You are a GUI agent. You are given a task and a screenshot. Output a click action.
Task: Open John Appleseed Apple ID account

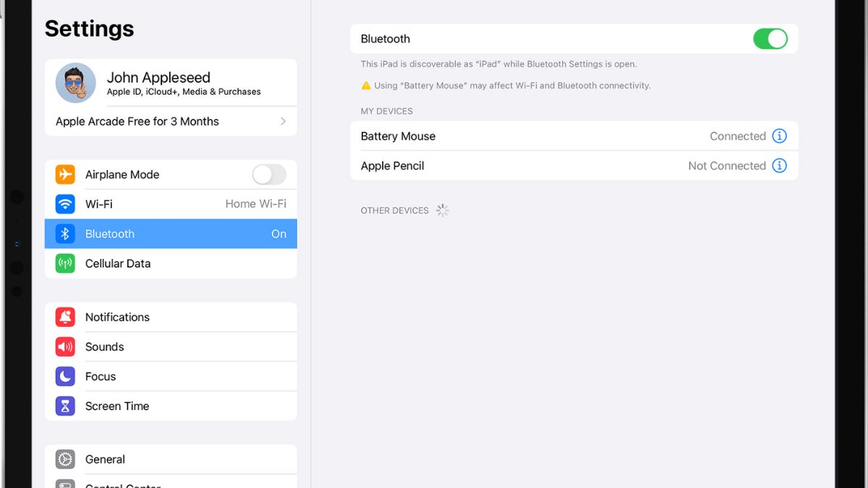[184, 83]
